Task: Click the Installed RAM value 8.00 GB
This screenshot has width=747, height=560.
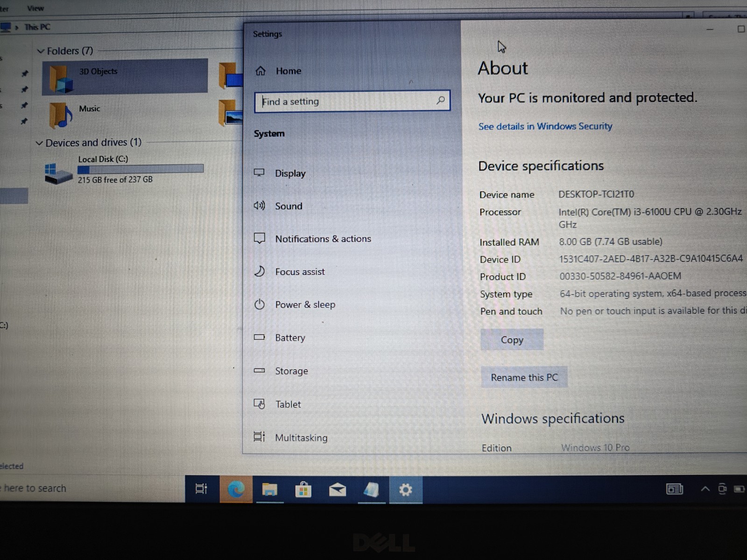Action: [x=611, y=242]
